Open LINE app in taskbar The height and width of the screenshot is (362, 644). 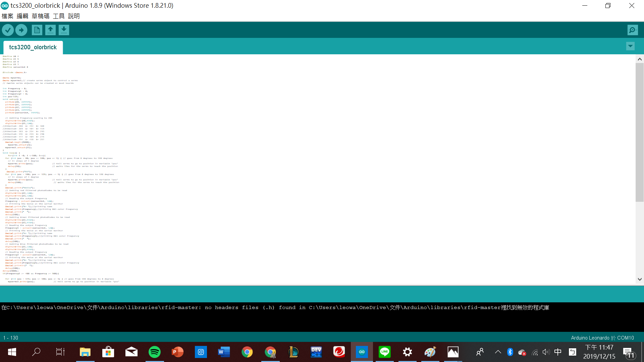click(384, 352)
